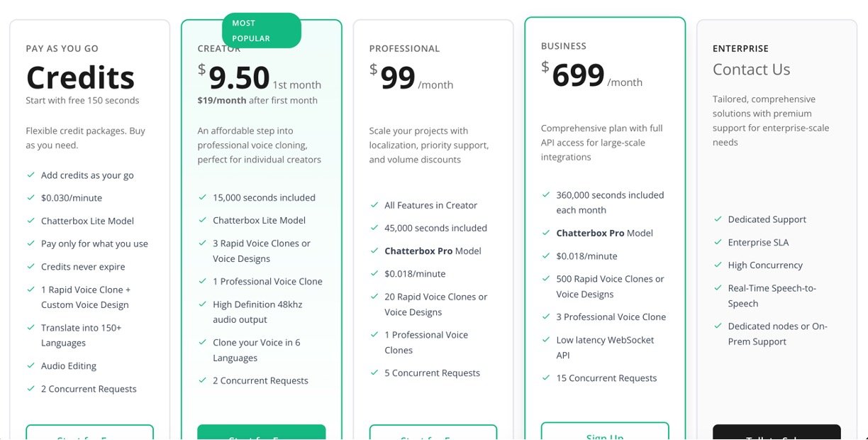Image resolution: width=868 pixels, height=440 pixels.
Task: Click the black Enterprise Talk to Sales button
Action: point(776,433)
